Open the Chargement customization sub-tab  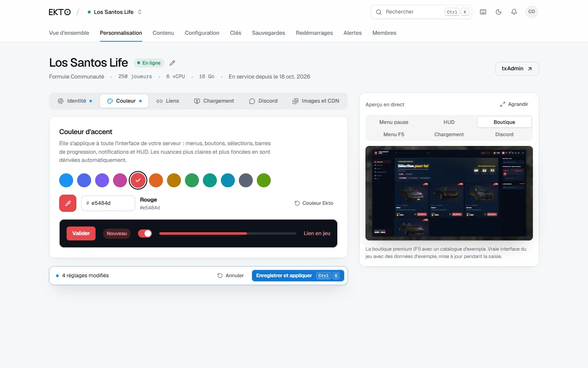tap(214, 101)
